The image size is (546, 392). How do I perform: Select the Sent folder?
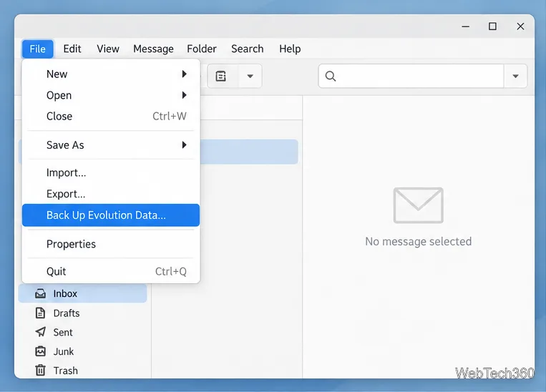82,332
